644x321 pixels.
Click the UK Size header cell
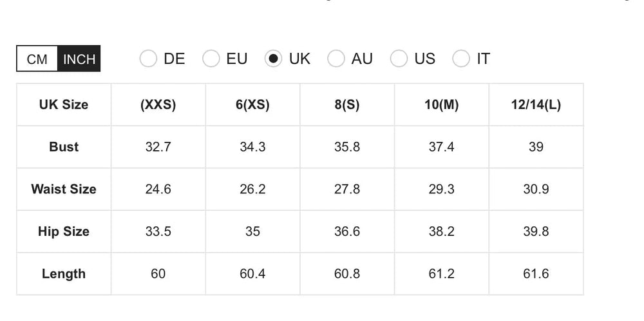pos(64,104)
